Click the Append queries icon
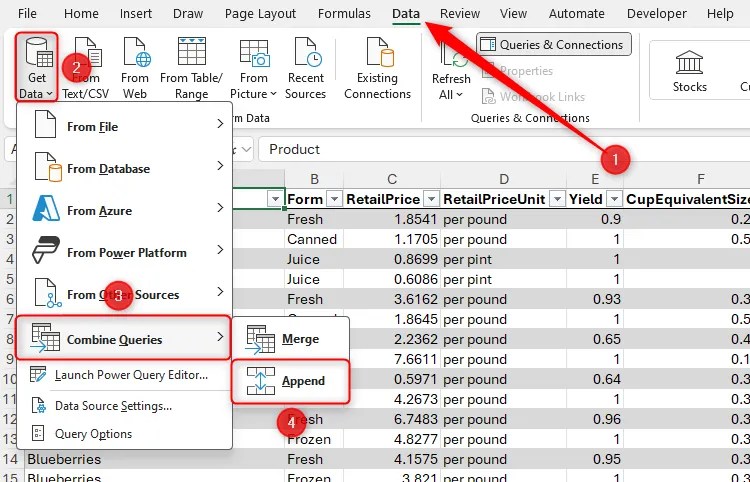The height and width of the screenshot is (482, 750). tap(261, 381)
